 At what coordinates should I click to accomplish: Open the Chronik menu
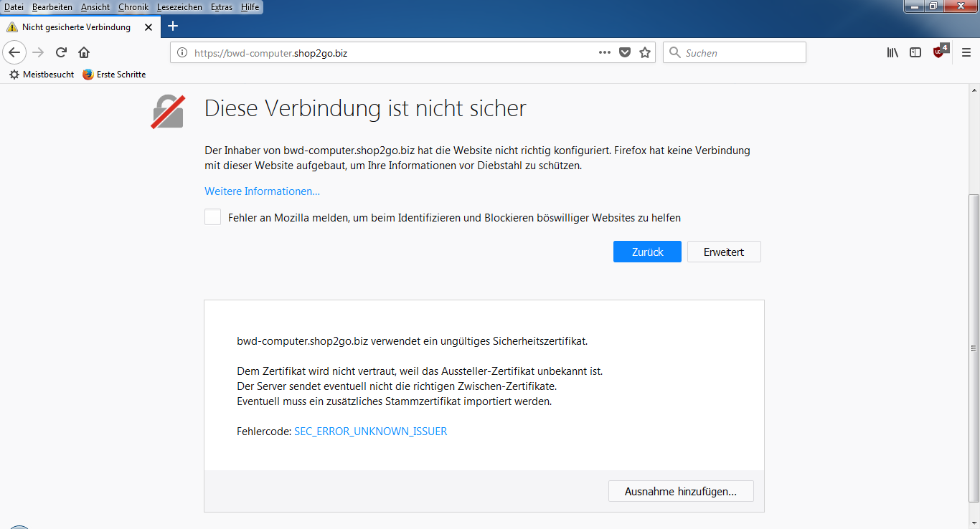pyautogui.click(x=133, y=7)
